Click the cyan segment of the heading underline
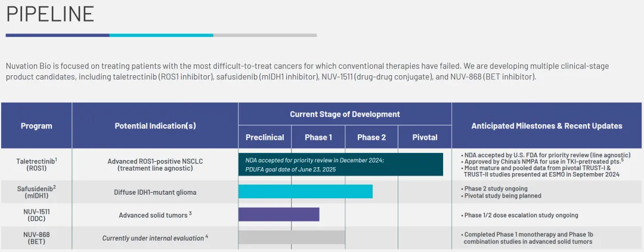This screenshot has width=644, height=252. (161, 35)
